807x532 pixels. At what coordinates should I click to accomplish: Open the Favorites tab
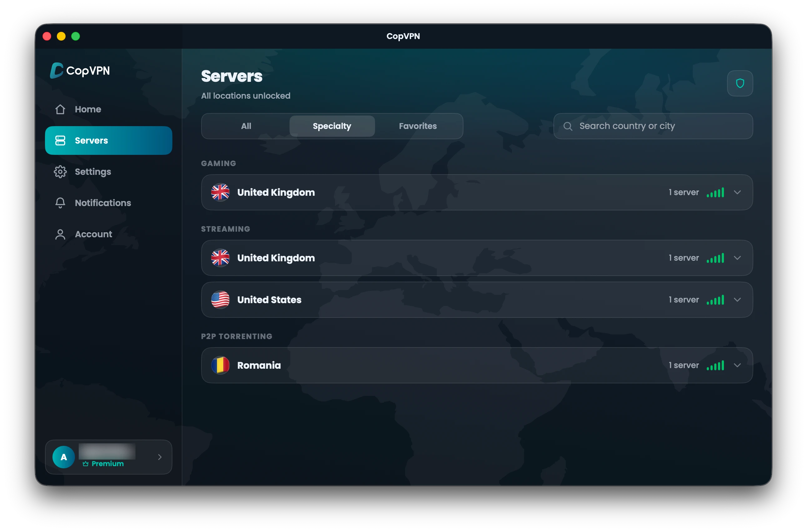pos(418,126)
